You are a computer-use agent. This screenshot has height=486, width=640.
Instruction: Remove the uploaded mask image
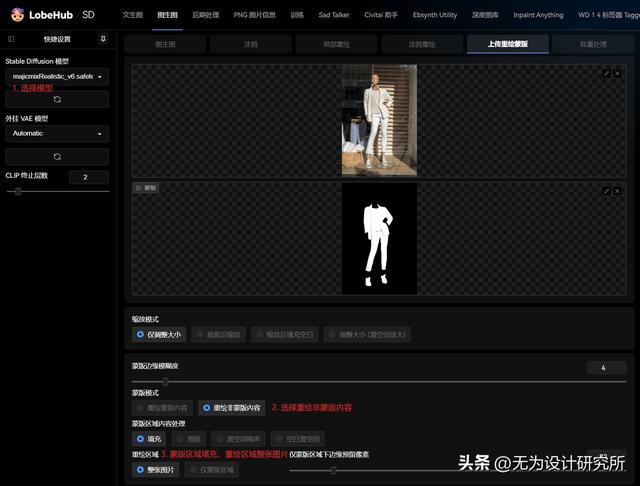click(616, 190)
